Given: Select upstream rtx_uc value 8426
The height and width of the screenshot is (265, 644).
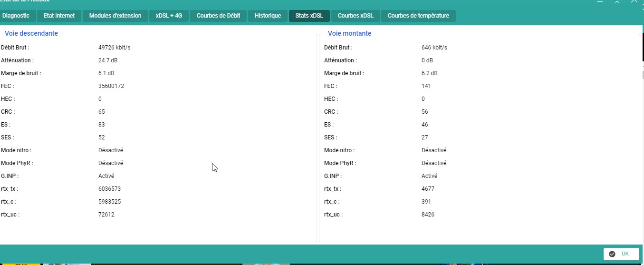Looking at the screenshot, I should point(428,215).
